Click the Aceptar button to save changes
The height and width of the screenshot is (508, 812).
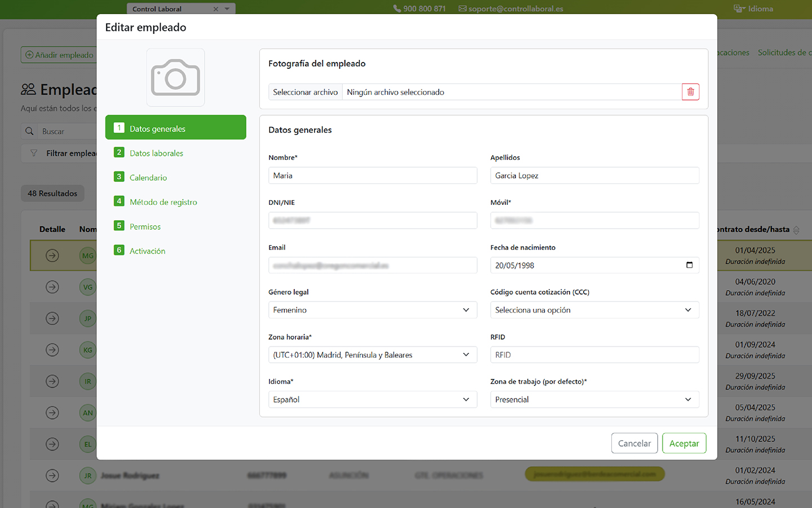[x=684, y=443]
